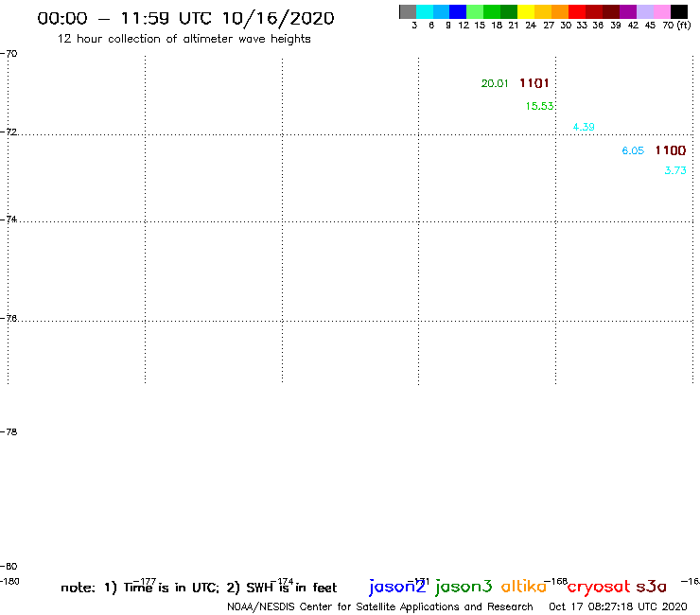
Task: Click the purple swatch in the legend
Action: click(628, 11)
